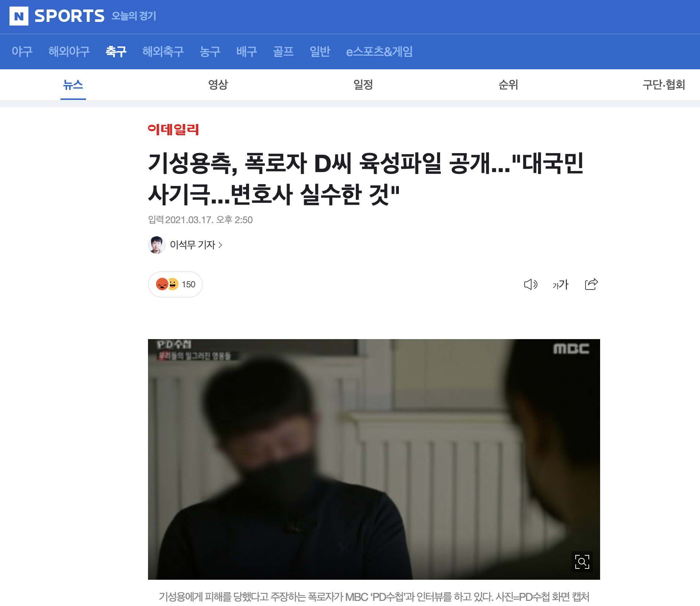Click the 이데일리 publisher logo
The height and width of the screenshot is (606, 700).
coord(174,129)
